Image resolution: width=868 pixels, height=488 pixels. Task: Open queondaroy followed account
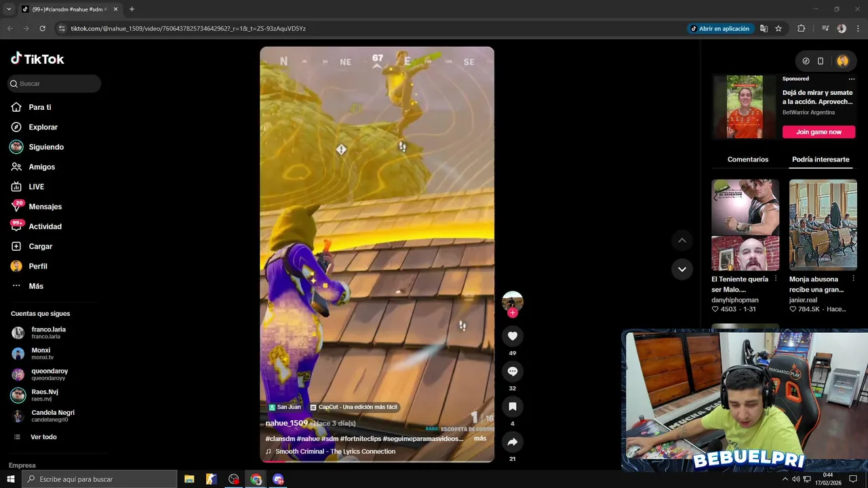pos(50,374)
